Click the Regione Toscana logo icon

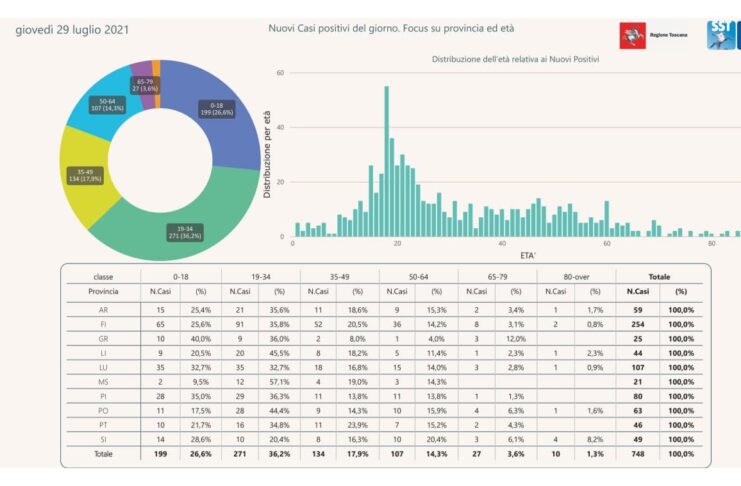[x=632, y=36]
